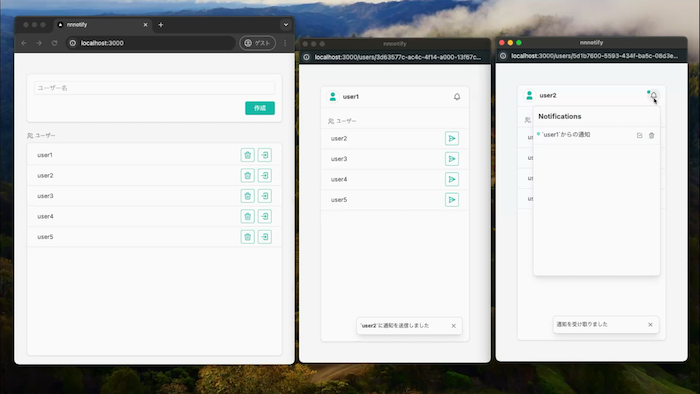Send notification to user2 in user1 window
700x394 pixels.
click(452, 138)
